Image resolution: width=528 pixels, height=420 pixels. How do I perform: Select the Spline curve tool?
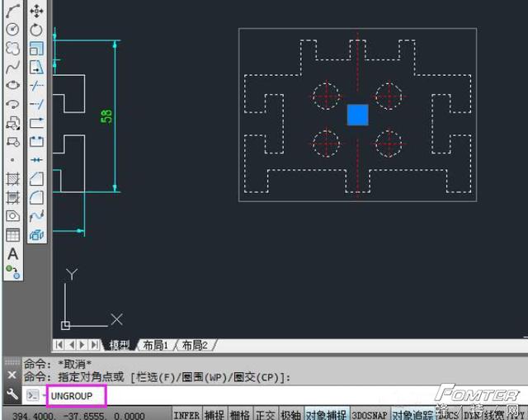point(13,67)
